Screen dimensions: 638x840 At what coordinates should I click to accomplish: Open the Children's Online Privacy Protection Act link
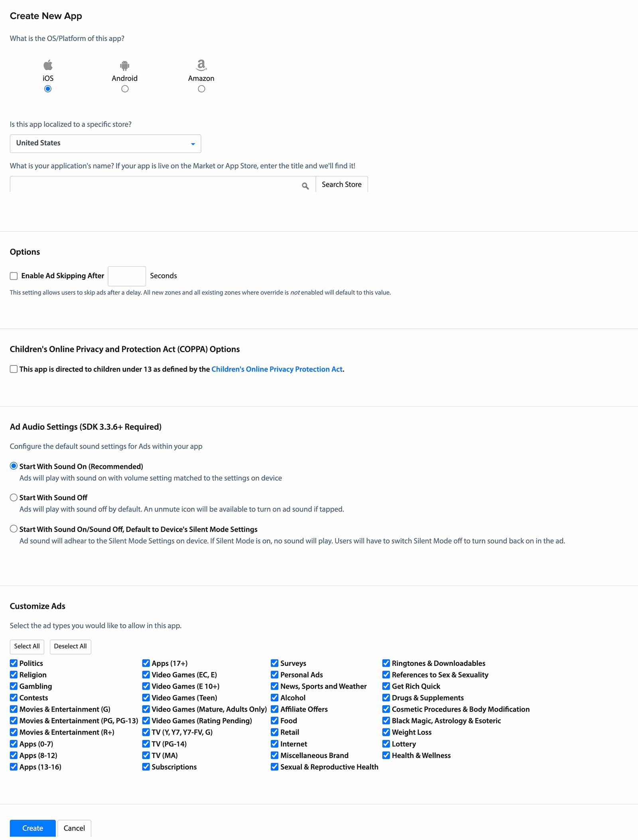tap(277, 369)
